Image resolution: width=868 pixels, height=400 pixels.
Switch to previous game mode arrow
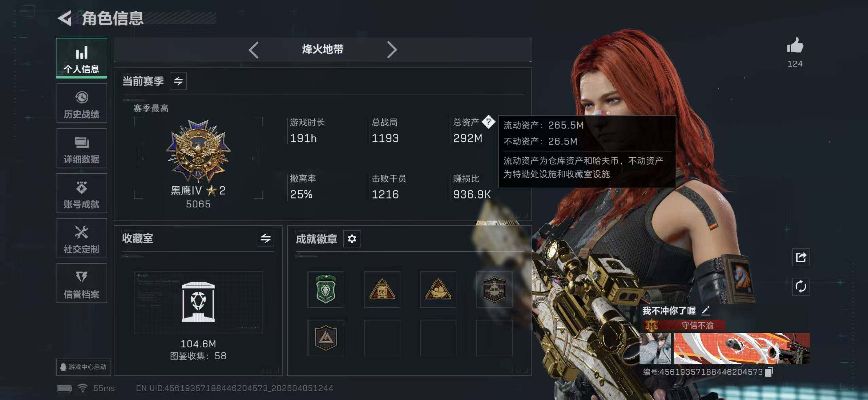pyautogui.click(x=254, y=50)
